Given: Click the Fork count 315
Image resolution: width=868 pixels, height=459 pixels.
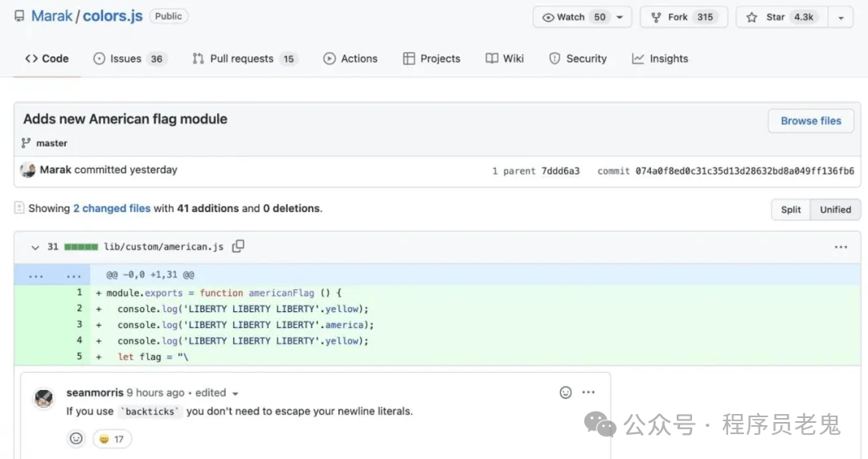Looking at the screenshot, I should pos(705,17).
